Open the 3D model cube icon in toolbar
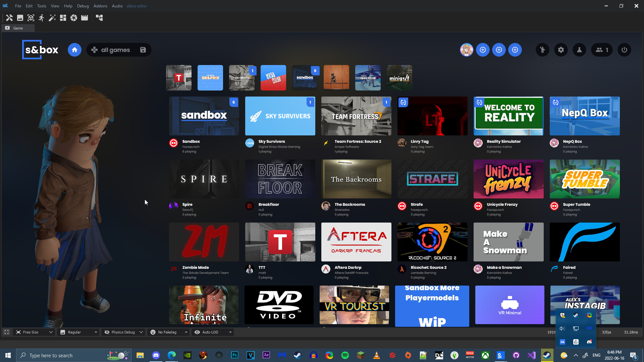Screen dimensions: 644x362 pos(31,18)
